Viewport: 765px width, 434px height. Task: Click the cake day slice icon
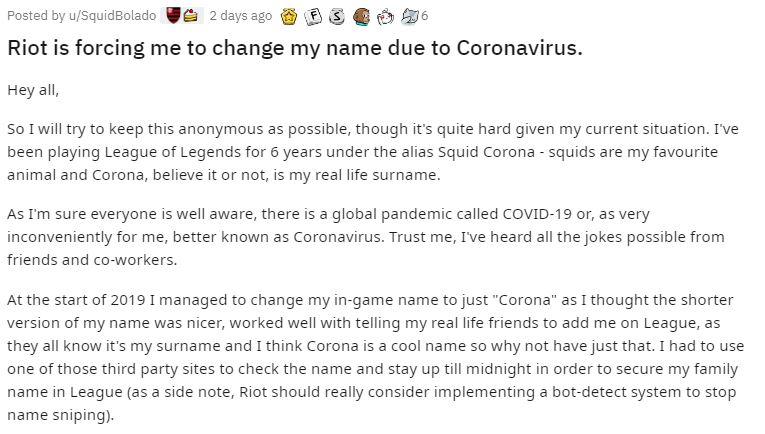coord(191,16)
